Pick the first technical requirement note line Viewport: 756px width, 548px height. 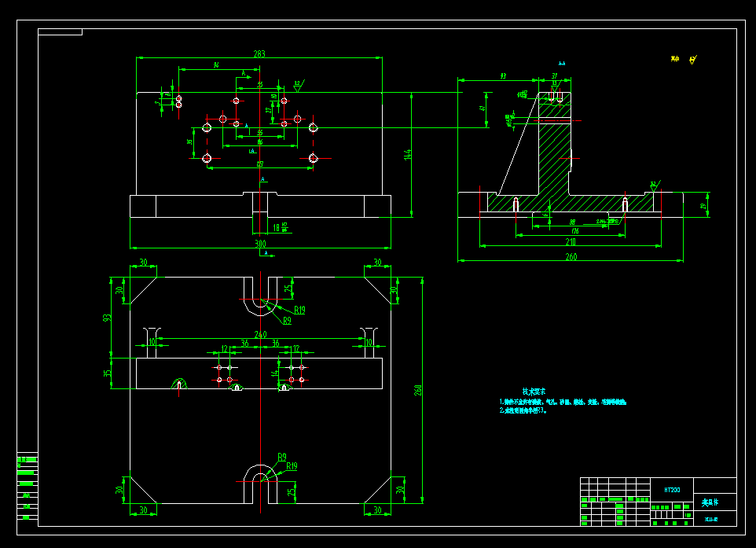click(563, 402)
